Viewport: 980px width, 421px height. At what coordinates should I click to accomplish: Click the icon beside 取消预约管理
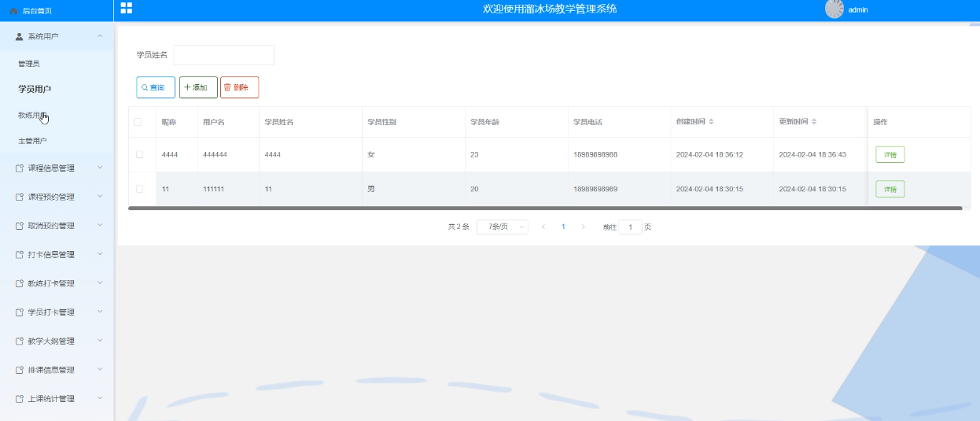[20, 226]
